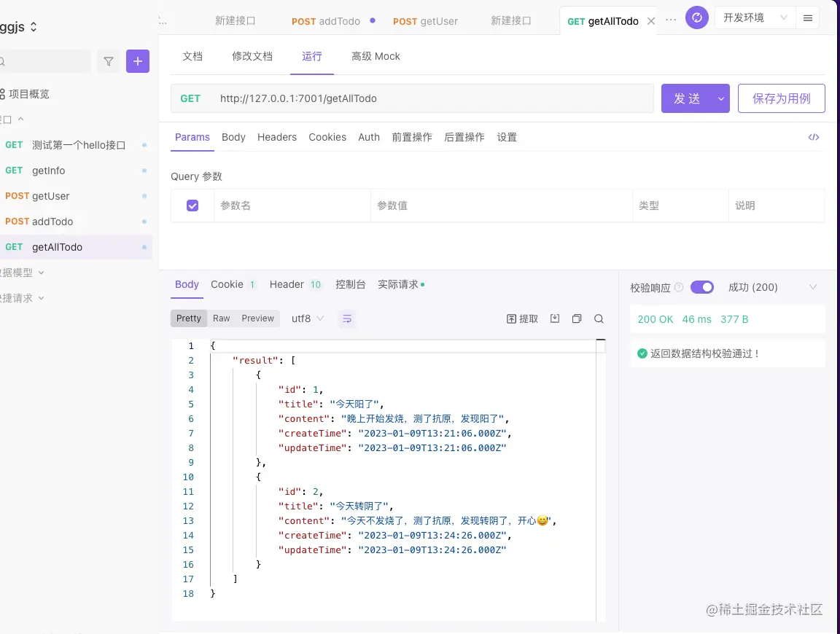
Task: Select GET getInfo in sidebar
Action: coord(75,171)
